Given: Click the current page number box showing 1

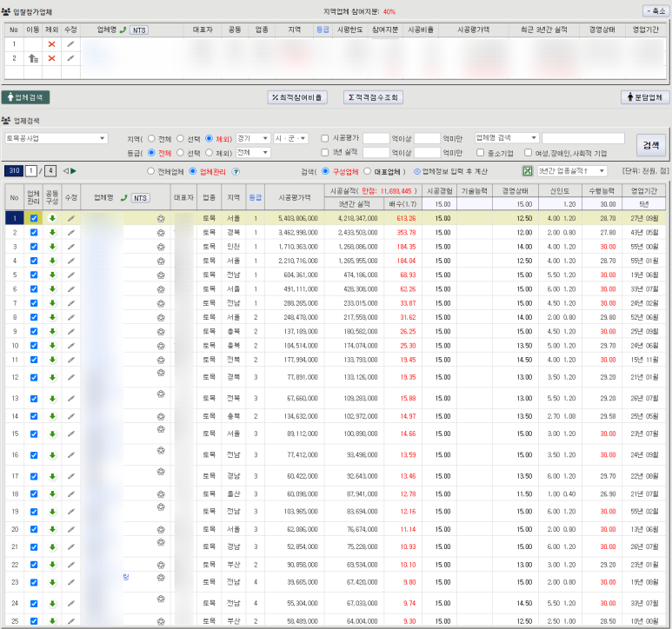Looking at the screenshot, I should (30, 171).
